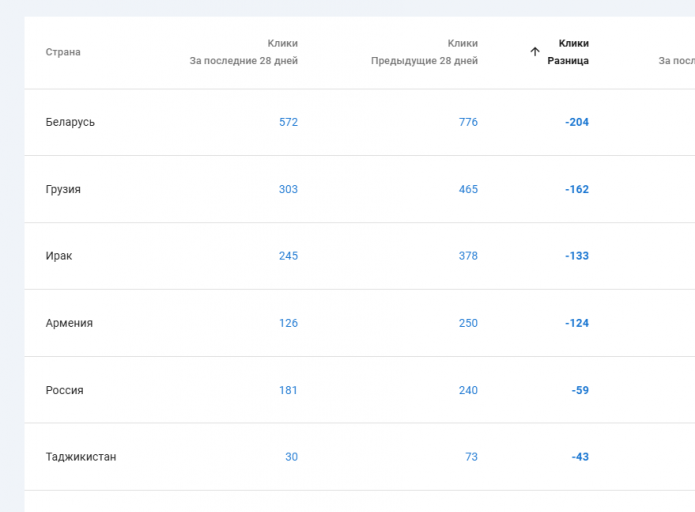Select the Грузия country row
This screenshot has height=512, width=695.
63,189
